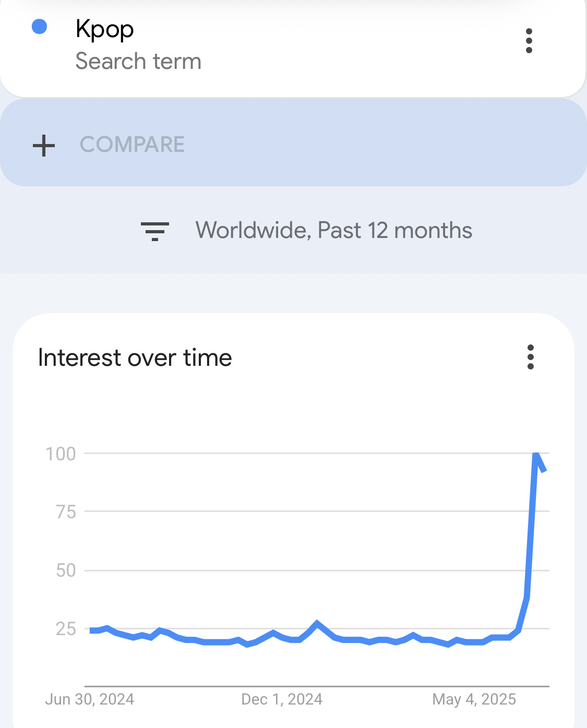
Task: Edit the Kpop search term
Action: click(105, 30)
